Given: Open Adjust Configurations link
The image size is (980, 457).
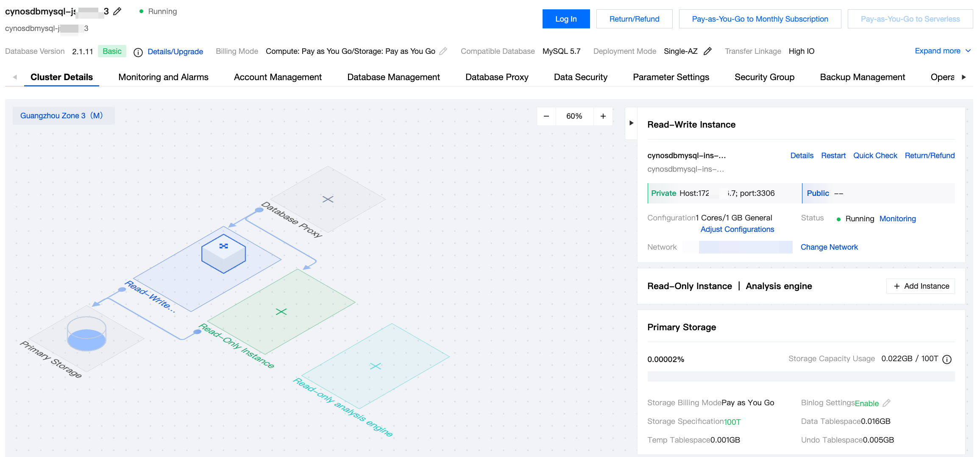Looking at the screenshot, I should [737, 229].
